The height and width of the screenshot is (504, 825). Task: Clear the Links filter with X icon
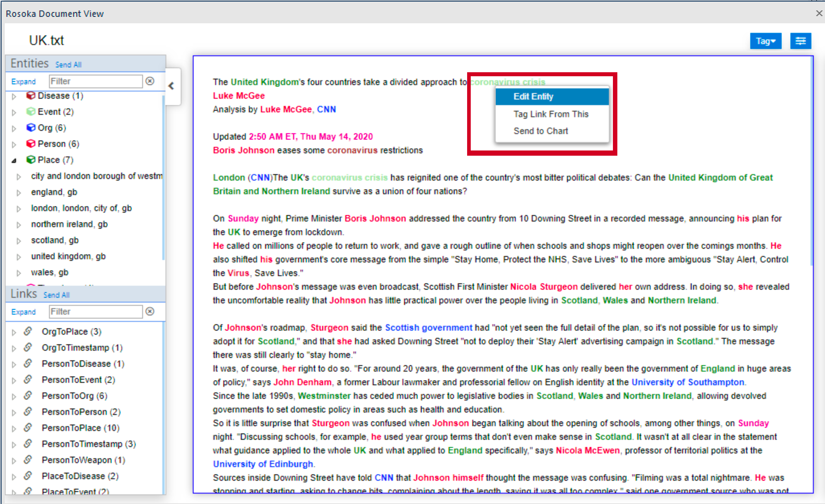[150, 311]
